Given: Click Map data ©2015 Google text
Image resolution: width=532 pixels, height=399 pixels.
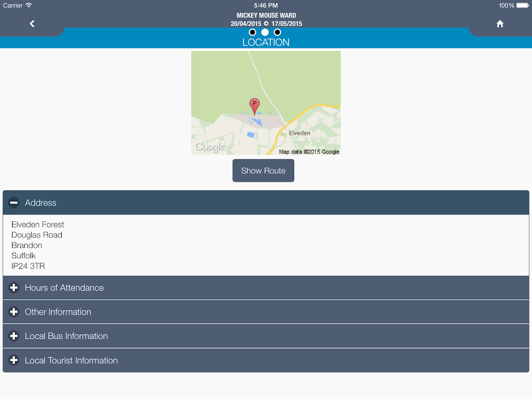Looking at the screenshot, I should point(309,152).
